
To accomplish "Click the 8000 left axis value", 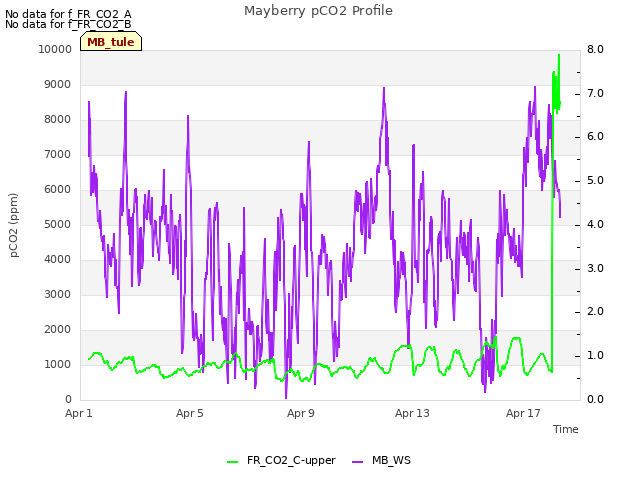I will [x=58, y=120].
